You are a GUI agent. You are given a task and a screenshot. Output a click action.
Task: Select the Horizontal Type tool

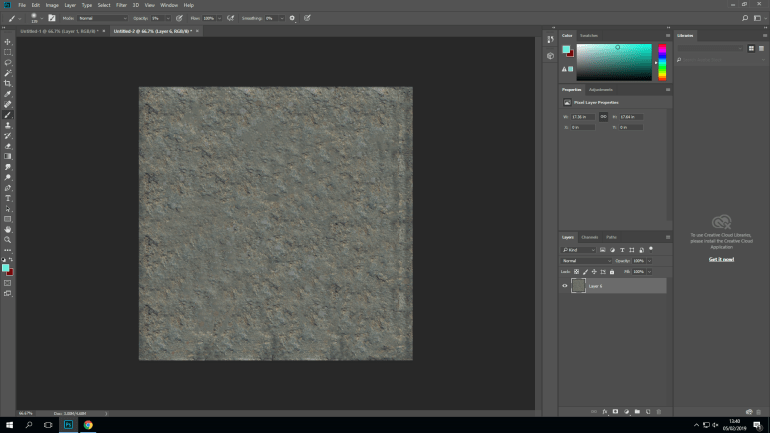8,198
